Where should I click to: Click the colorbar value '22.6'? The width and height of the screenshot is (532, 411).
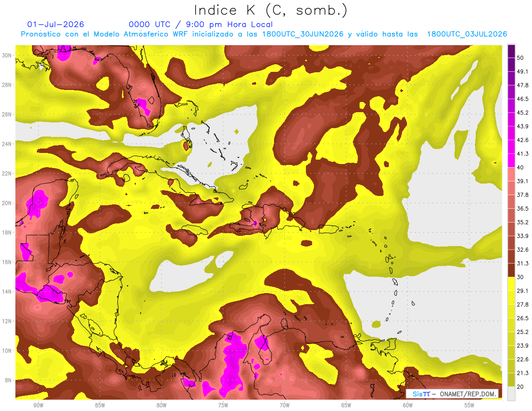[523, 359]
